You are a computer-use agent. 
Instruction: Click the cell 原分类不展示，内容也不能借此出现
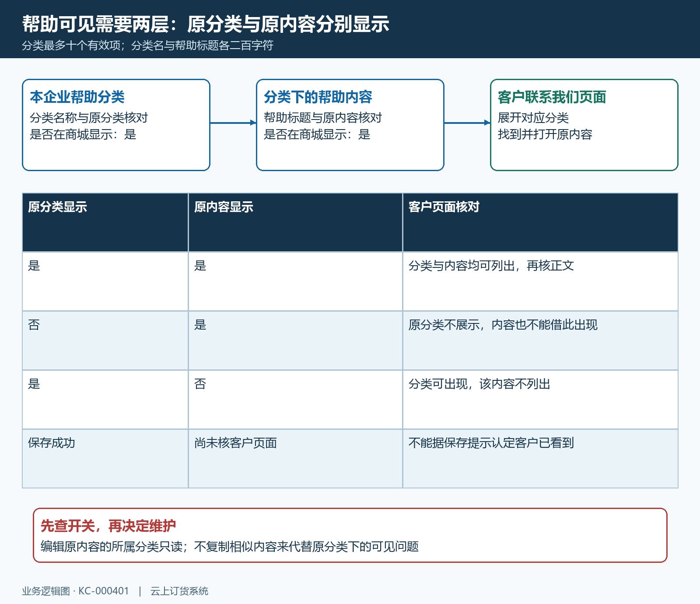[x=540, y=341]
